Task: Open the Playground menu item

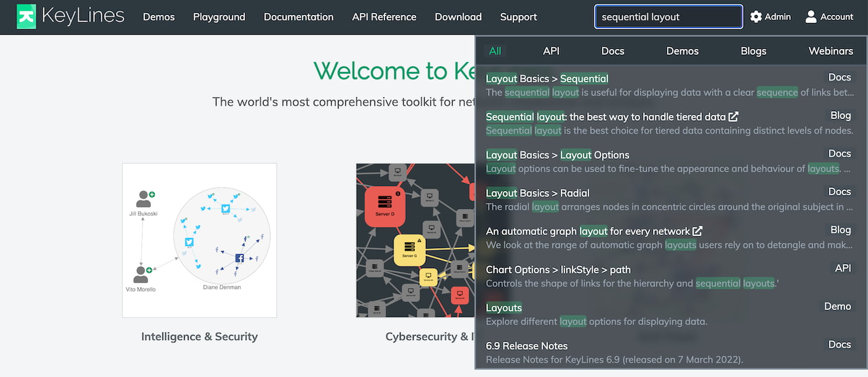Action: [219, 17]
